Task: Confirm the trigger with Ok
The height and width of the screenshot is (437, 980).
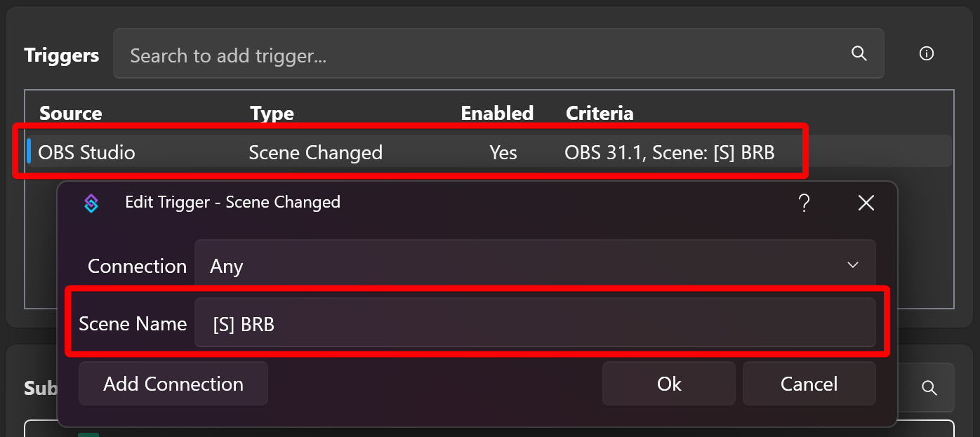Action: [x=668, y=384]
